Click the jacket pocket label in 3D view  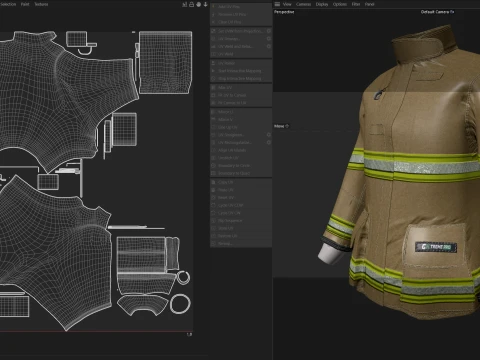[436, 247]
